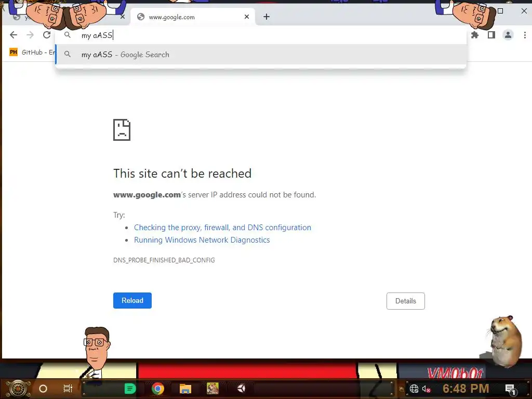Open File Explorer from the taskbar

point(185,389)
